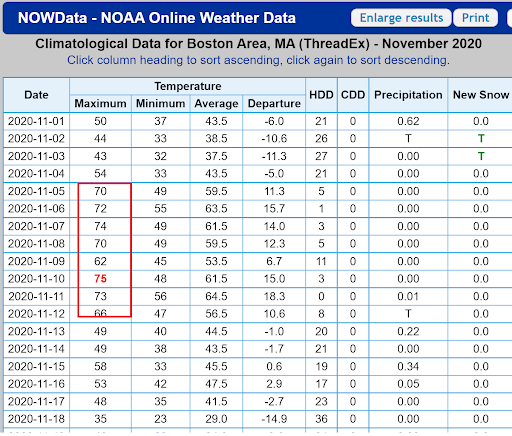This screenshot has width=512, height=436.
Task: Sort by Average temperature column heading
Action: click(x=216, y=104)
